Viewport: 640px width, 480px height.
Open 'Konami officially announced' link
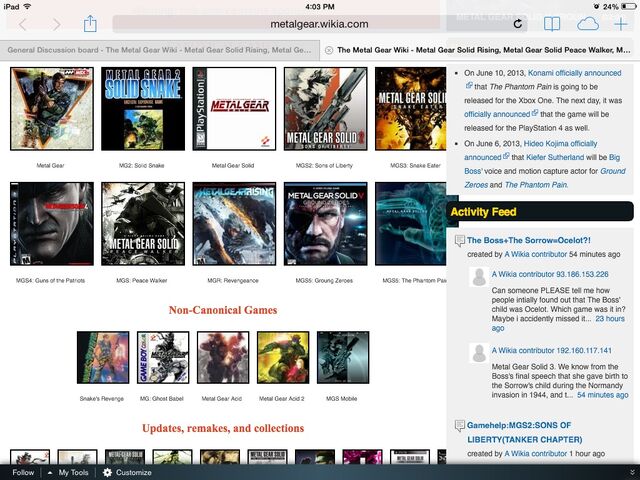tap(575, 73)
